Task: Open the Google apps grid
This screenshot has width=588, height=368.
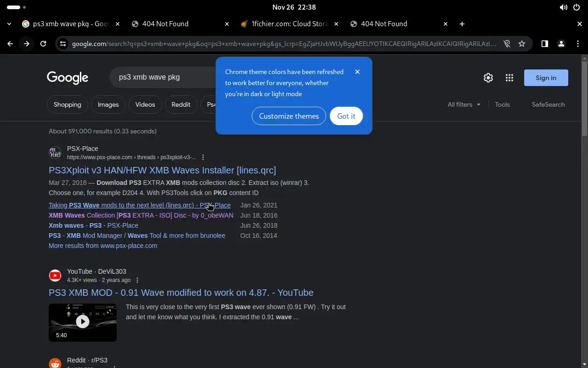Action: point(509,78)
